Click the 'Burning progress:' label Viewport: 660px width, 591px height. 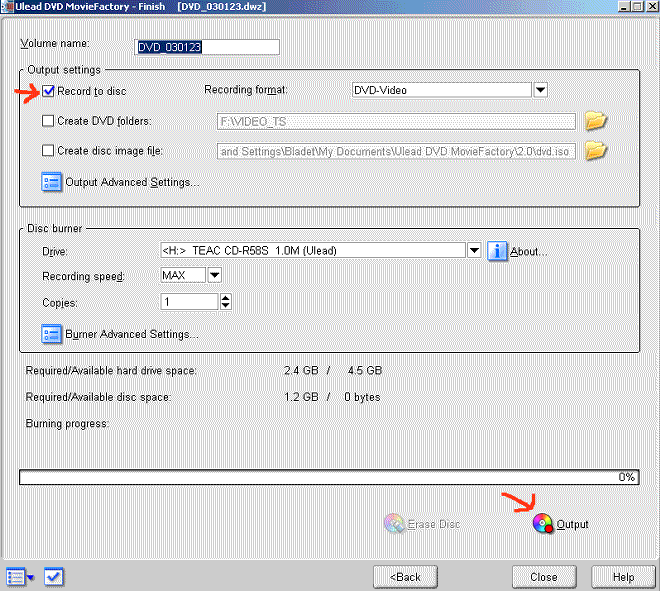tap(67, 423)
